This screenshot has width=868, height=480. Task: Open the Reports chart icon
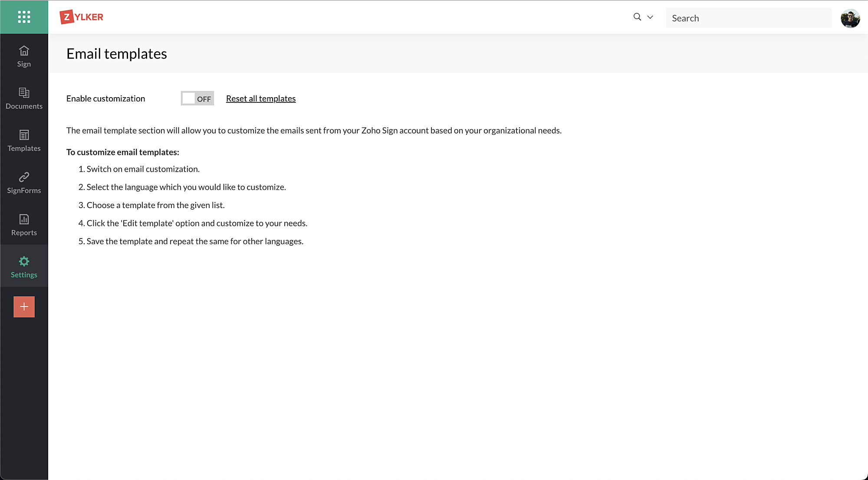coord(24,219)
